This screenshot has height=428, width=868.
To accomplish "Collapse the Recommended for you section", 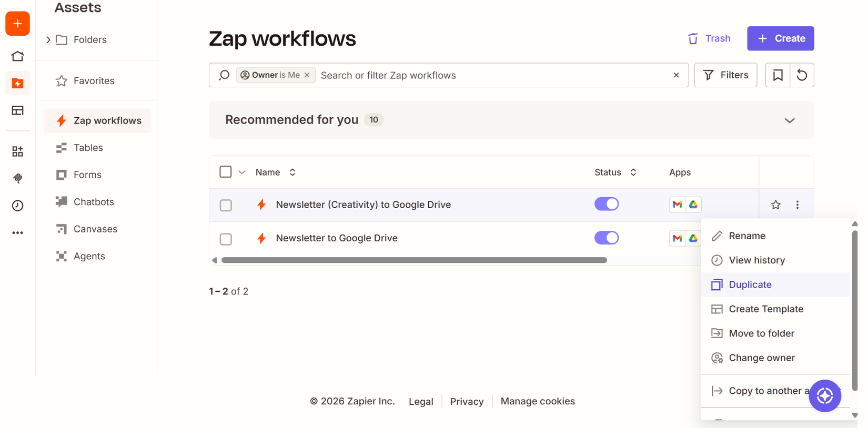I will click(789, 120).
